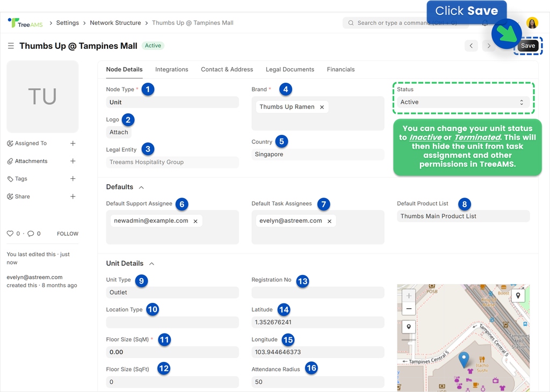Switch to the Integrations tab
This screenshot has width=550, height=392.
tap(171, 69)
